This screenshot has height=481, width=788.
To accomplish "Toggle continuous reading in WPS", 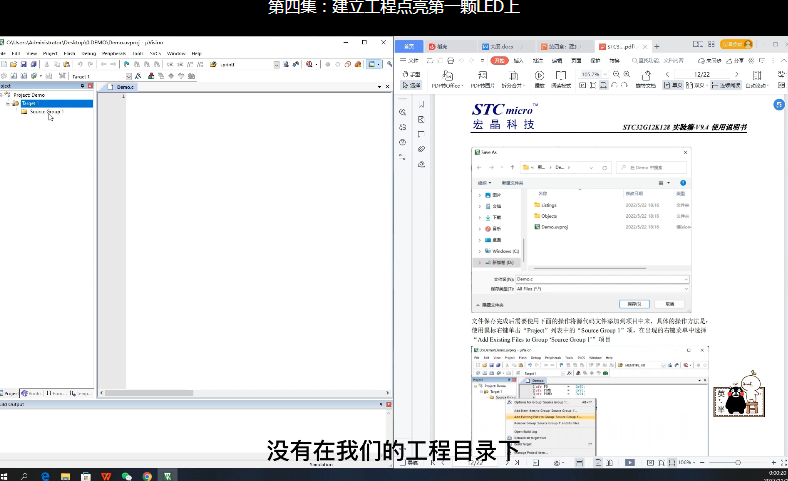I will pos(727,85).
